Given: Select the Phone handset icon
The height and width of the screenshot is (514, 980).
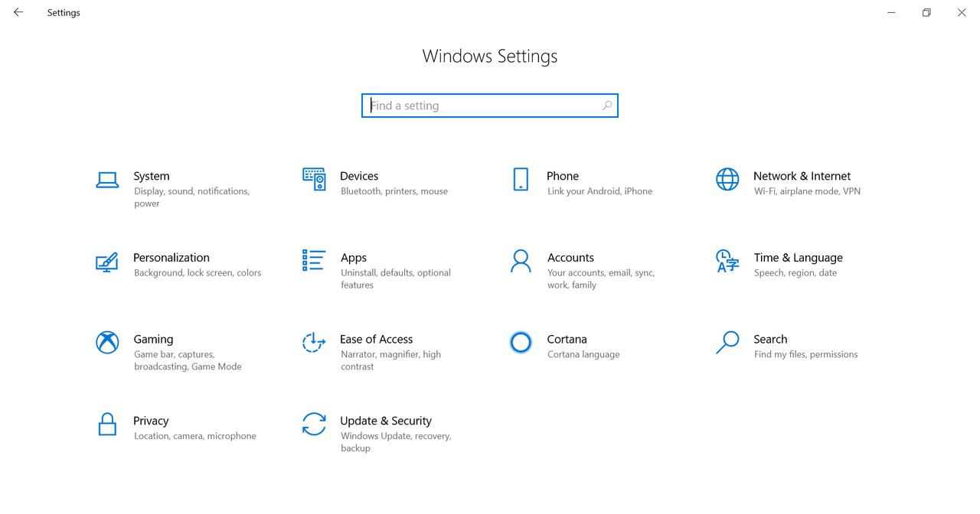Looking at the screenshot, I should [x=521, y=179].
